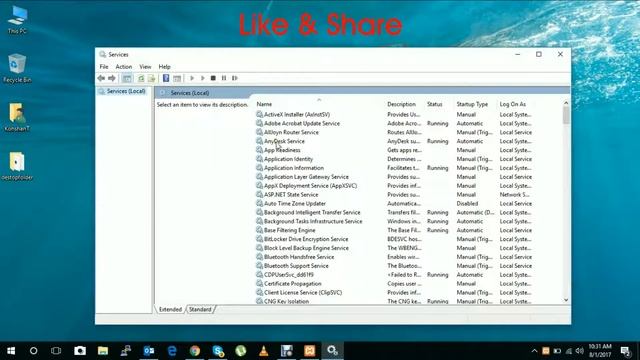Click the scrollbar up arrow in services list
The width and height of the screenshot is (640, 360).
pos(566,103)
